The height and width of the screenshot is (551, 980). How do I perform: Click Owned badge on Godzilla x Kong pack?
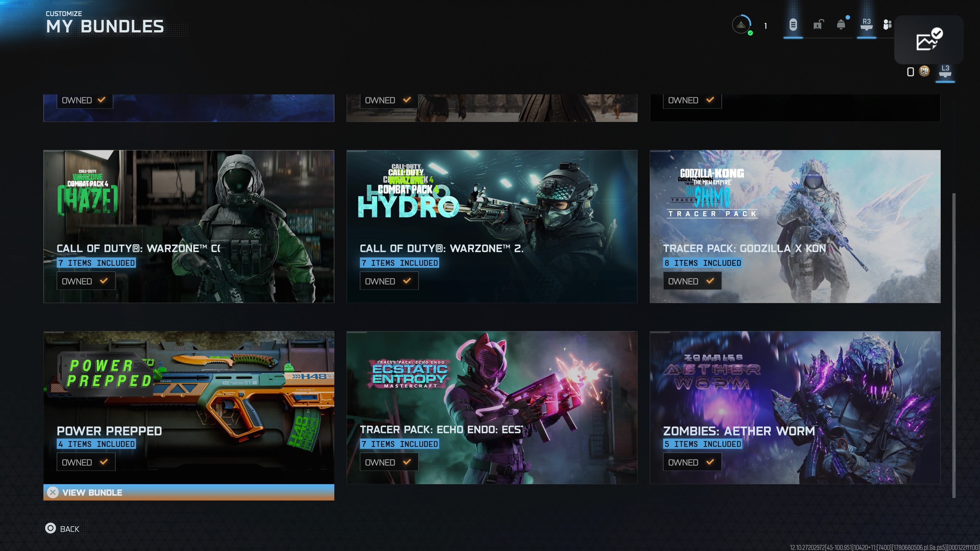click(x=692, y=281)
